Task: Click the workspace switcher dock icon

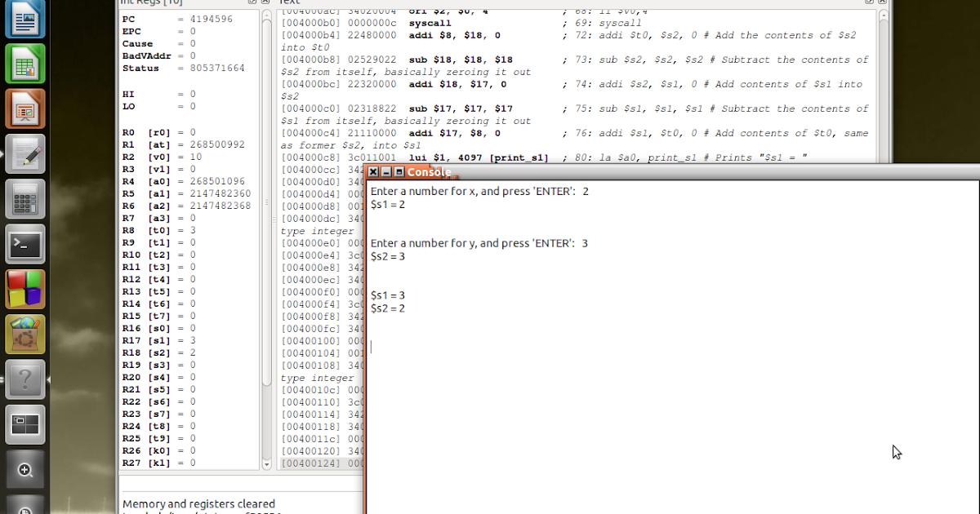Action: click(25, 423)
